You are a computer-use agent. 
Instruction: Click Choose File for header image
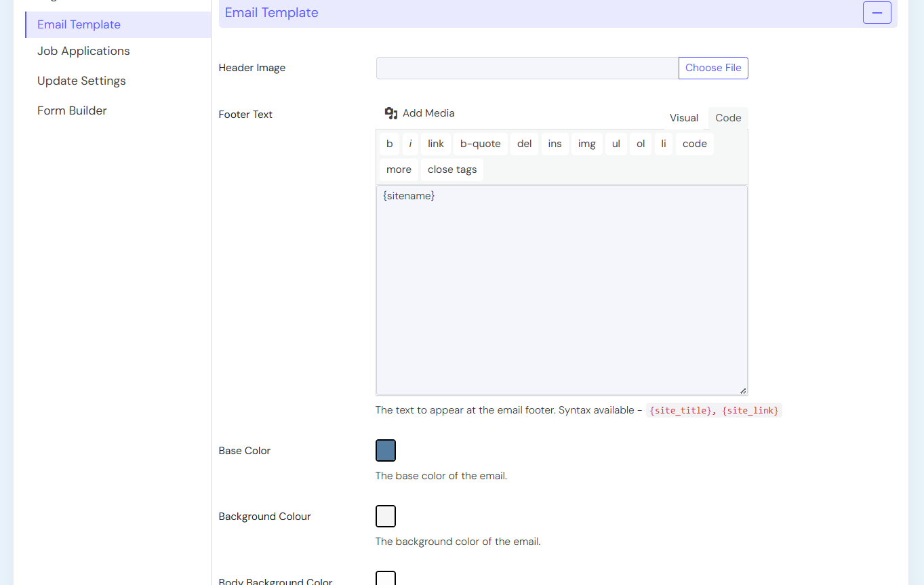(713, 68)
